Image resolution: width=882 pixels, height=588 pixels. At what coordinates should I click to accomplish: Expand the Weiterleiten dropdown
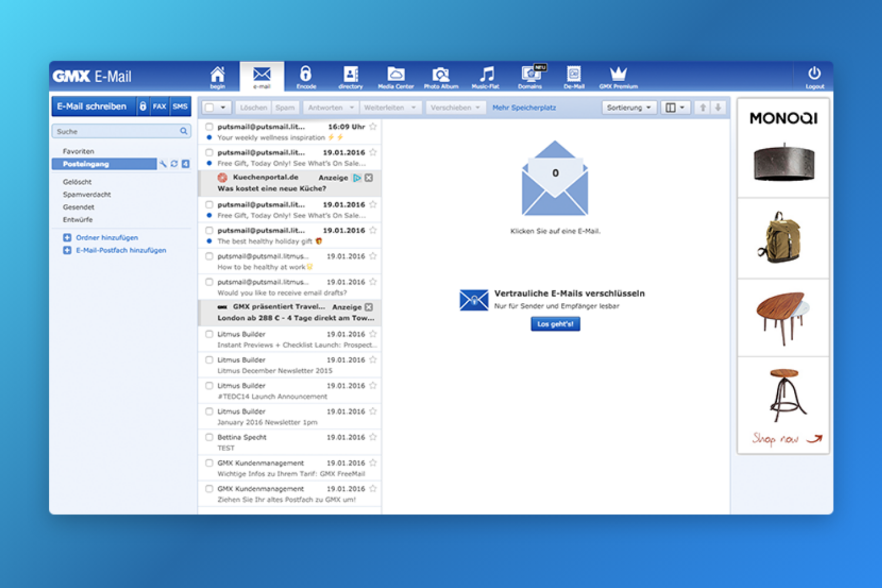click(x=413, y=108)
